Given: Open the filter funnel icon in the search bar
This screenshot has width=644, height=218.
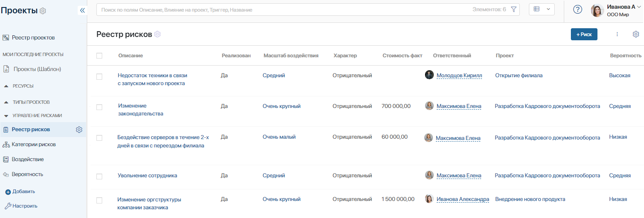Looking at the screenshot, I should point(514,10).
